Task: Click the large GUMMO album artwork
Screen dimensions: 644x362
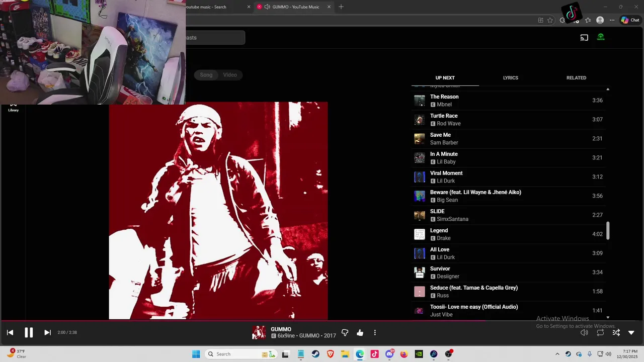Action: coord(218,211)
